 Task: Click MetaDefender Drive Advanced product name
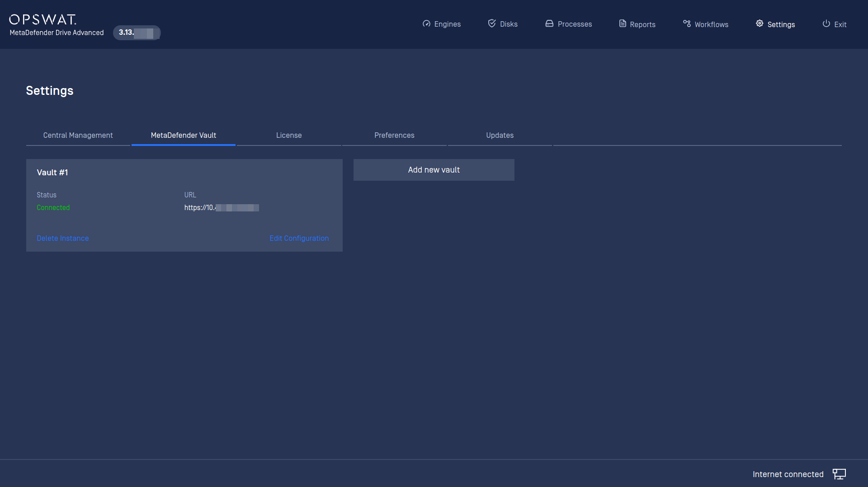(57, 33)
